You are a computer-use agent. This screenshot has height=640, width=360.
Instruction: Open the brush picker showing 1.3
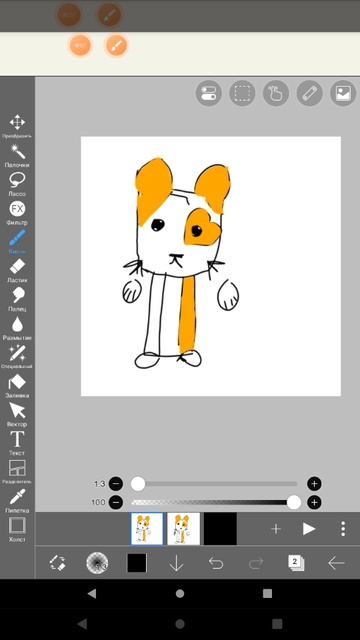point(97,563)
